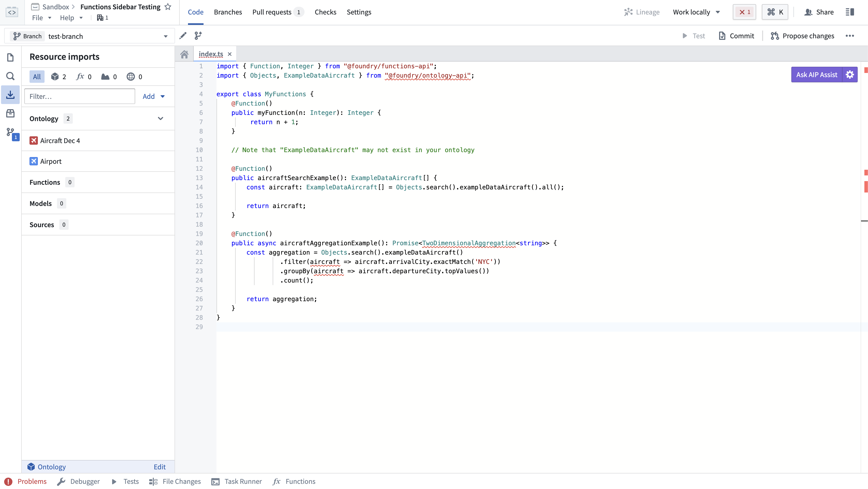Open the more options ellipsis menu

click(x=850, y=36)
